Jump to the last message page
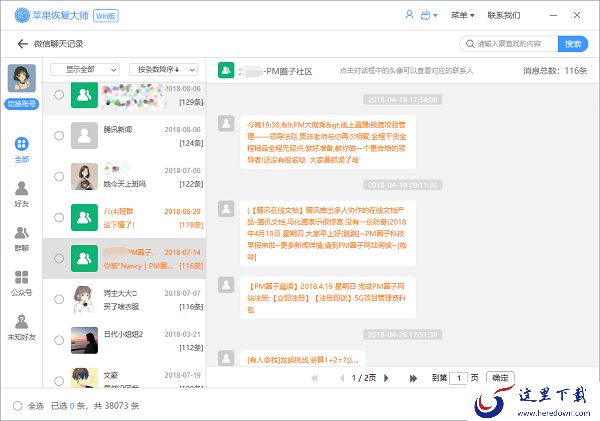The width and height of the screenshot is (600, 421). click(413, 378)
